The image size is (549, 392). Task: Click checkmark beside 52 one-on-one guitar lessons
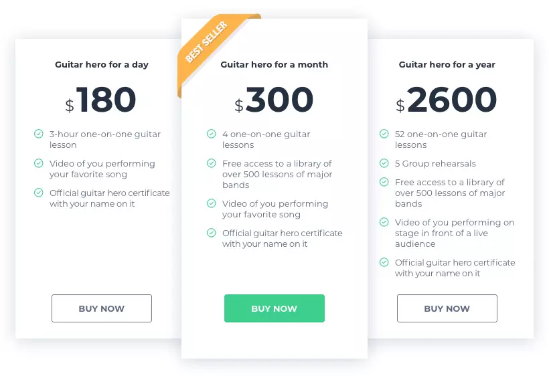click(384, 134)
